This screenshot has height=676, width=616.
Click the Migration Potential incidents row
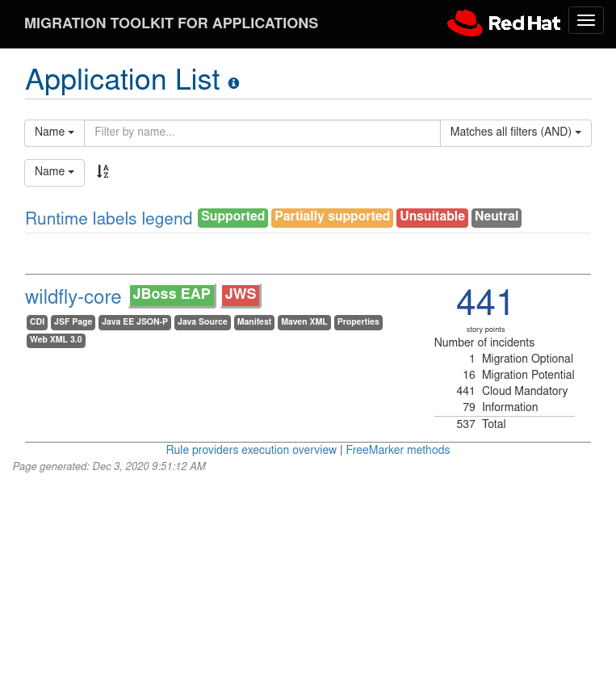505,375
